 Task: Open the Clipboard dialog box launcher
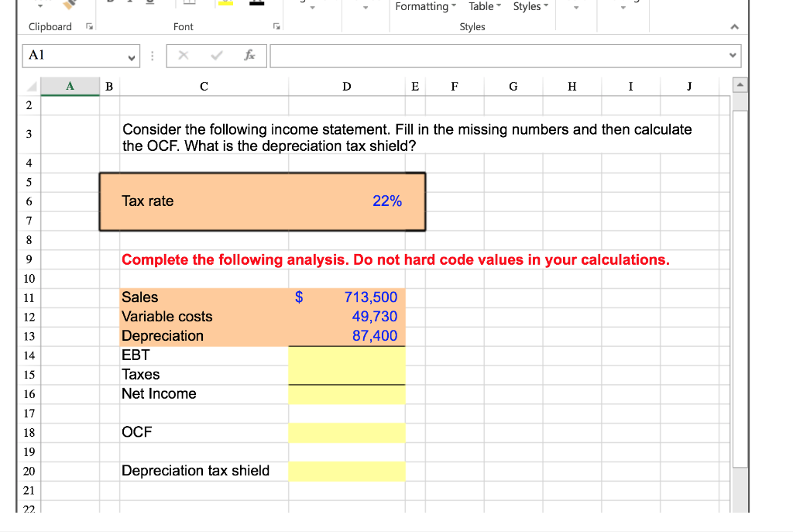click(89, 26)
